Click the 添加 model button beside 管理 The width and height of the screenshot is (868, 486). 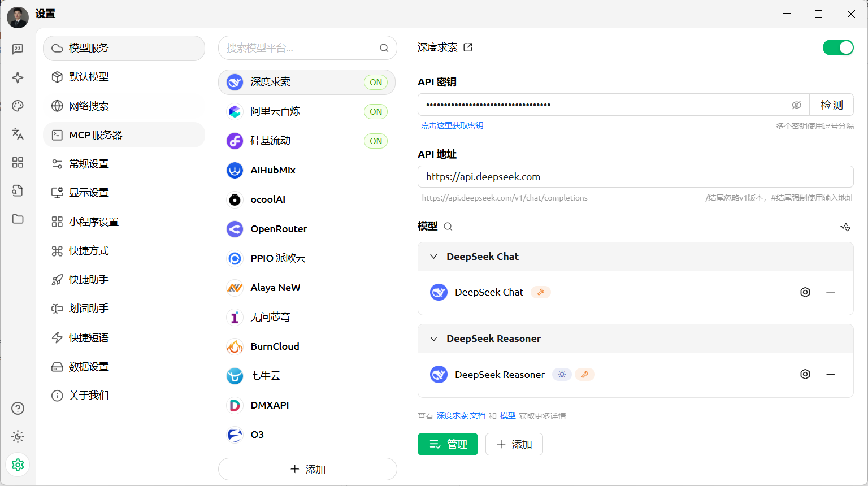pyautogui.click(x=514, y=444)
